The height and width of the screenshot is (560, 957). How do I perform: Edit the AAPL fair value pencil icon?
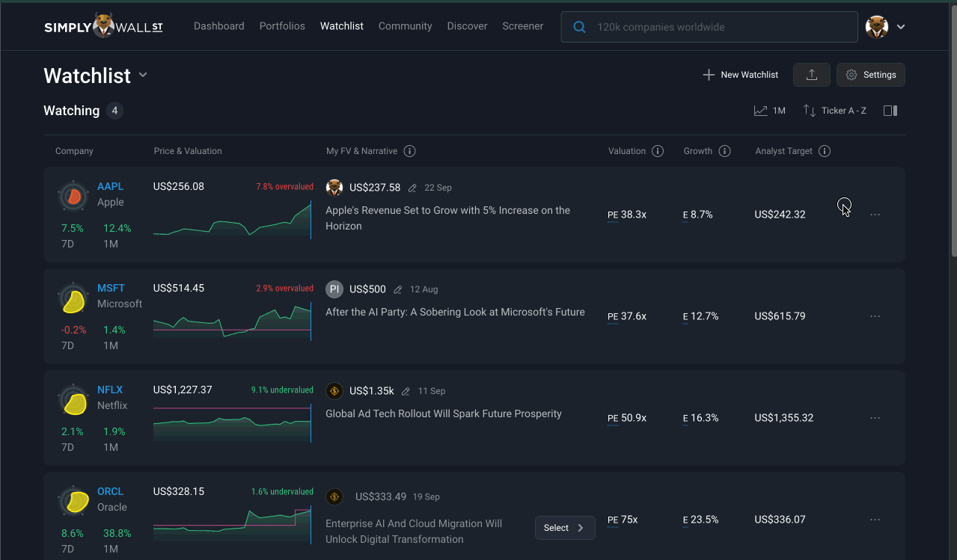click(x=412, y=188)
